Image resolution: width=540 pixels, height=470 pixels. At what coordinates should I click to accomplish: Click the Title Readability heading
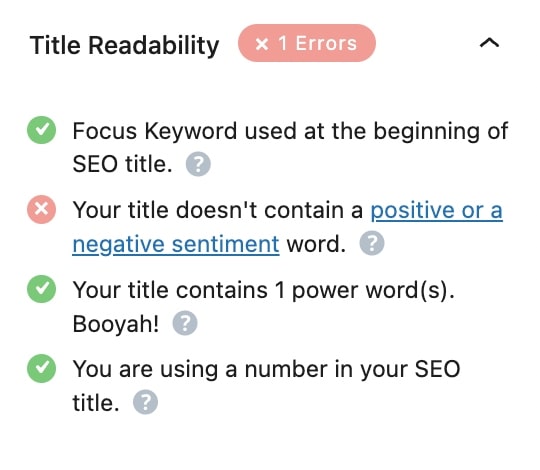124,45
